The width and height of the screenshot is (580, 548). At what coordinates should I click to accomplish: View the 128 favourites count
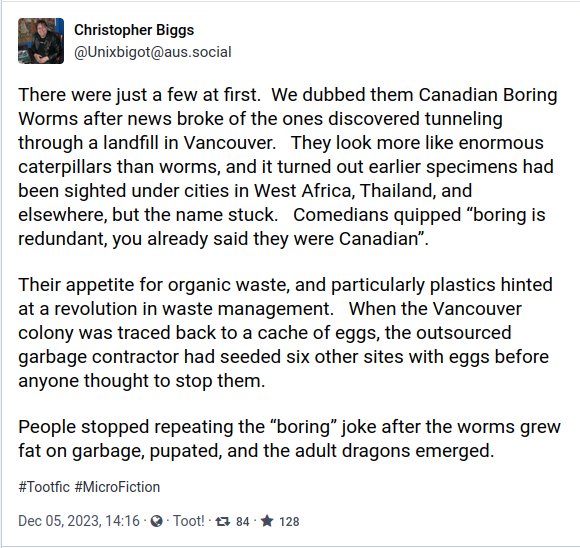coord(289,522)
